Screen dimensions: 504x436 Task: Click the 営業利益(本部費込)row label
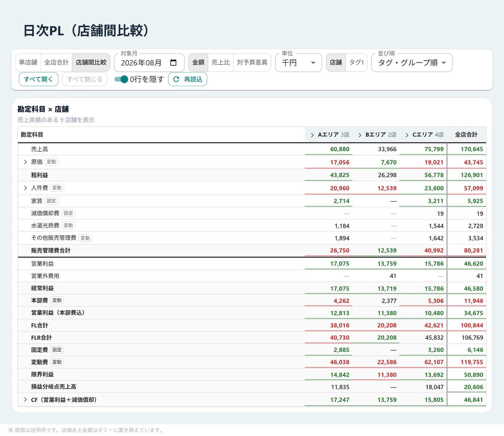[58, 313]
